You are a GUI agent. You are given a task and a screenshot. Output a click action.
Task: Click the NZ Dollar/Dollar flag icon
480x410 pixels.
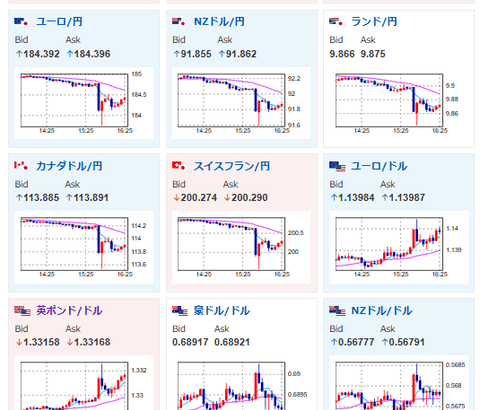[x=337, y=311]
